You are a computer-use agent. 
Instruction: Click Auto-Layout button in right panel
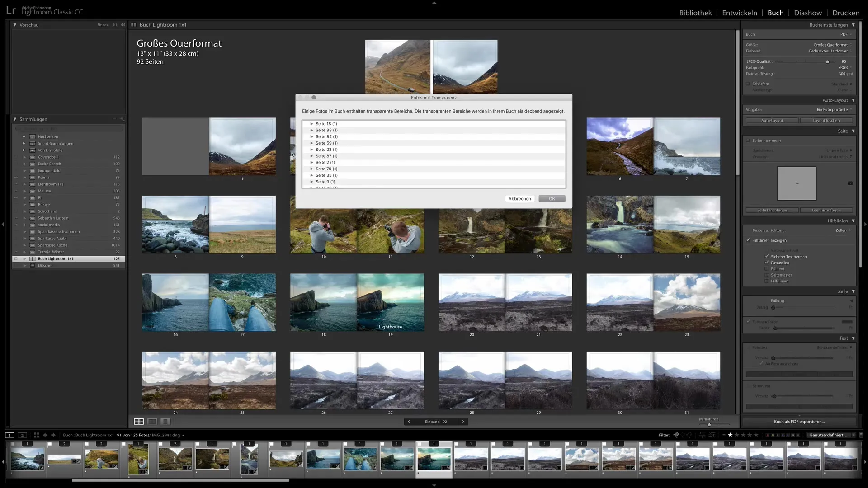[772, 120]
